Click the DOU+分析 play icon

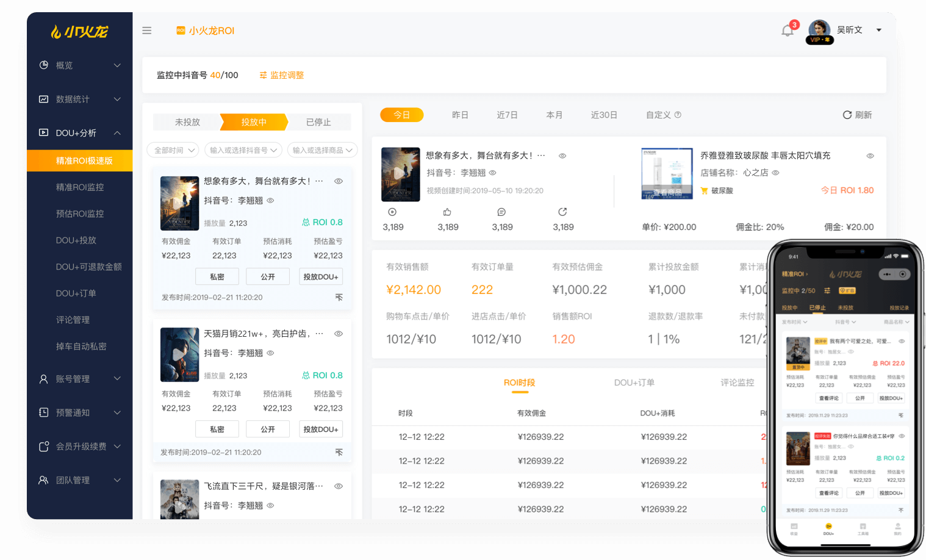pos(43,132)
